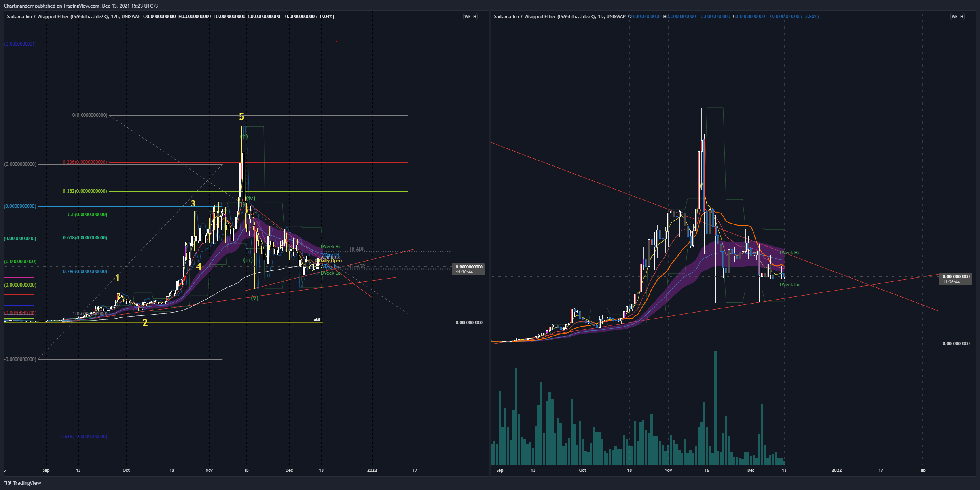Click the green (iii) sub-wave label
The width and height of the screenshot is (980, 490).
click(248, 260)
